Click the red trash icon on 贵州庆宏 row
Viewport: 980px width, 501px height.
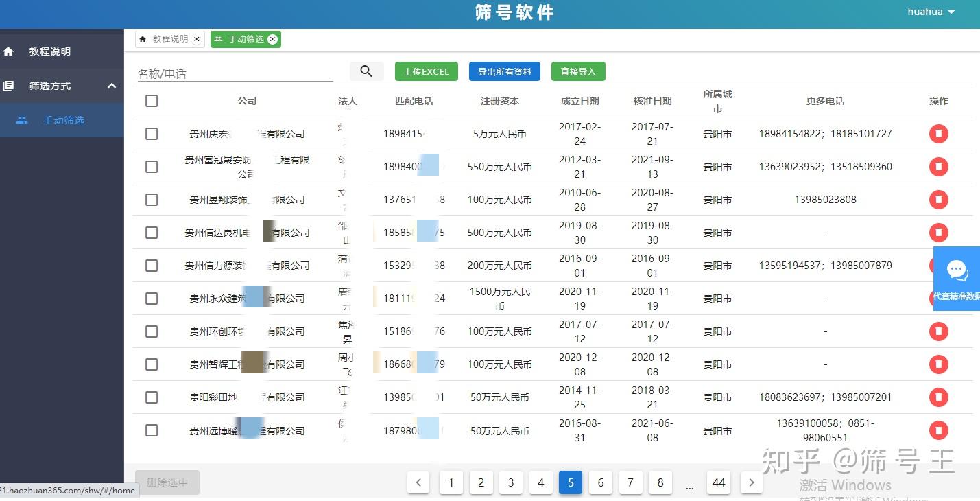tap(938, 133)
